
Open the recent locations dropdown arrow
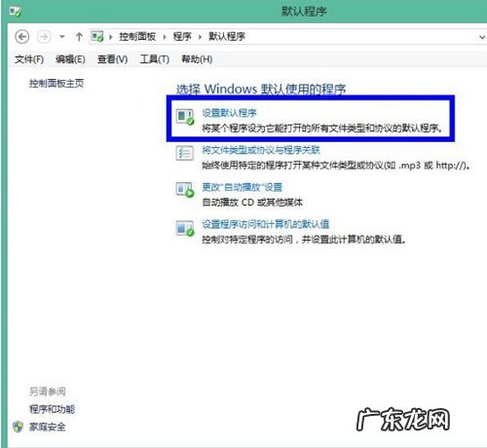tap(62, 37)
